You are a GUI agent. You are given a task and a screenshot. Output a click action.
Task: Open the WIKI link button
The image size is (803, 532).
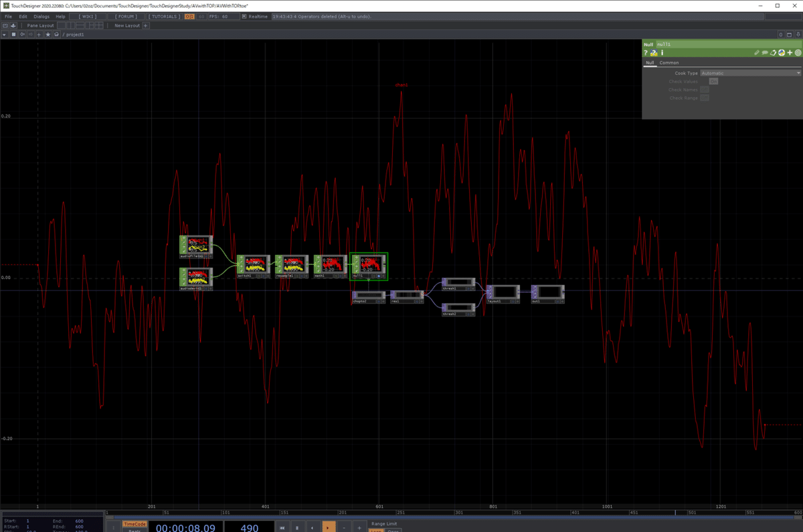click(x=88, y=16)
